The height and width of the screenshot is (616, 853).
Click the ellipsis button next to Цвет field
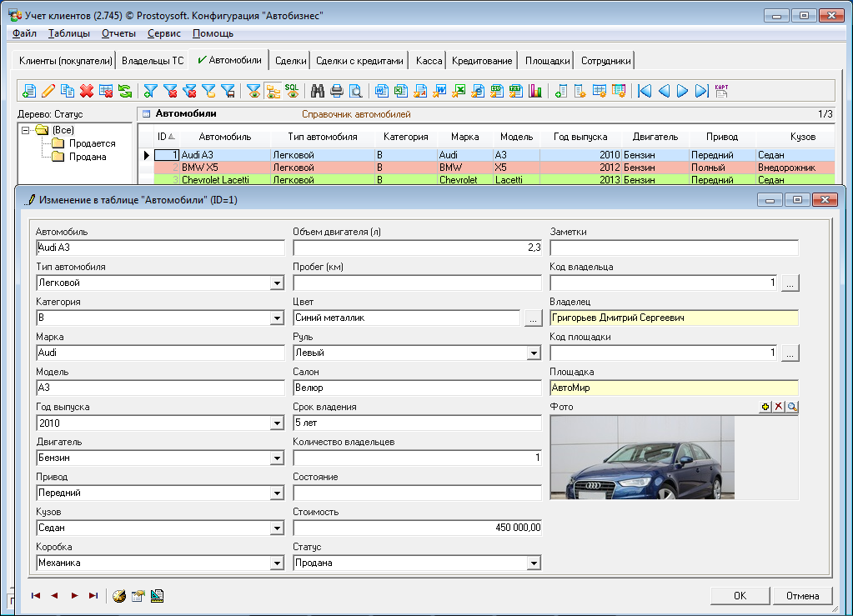(534, 318)
